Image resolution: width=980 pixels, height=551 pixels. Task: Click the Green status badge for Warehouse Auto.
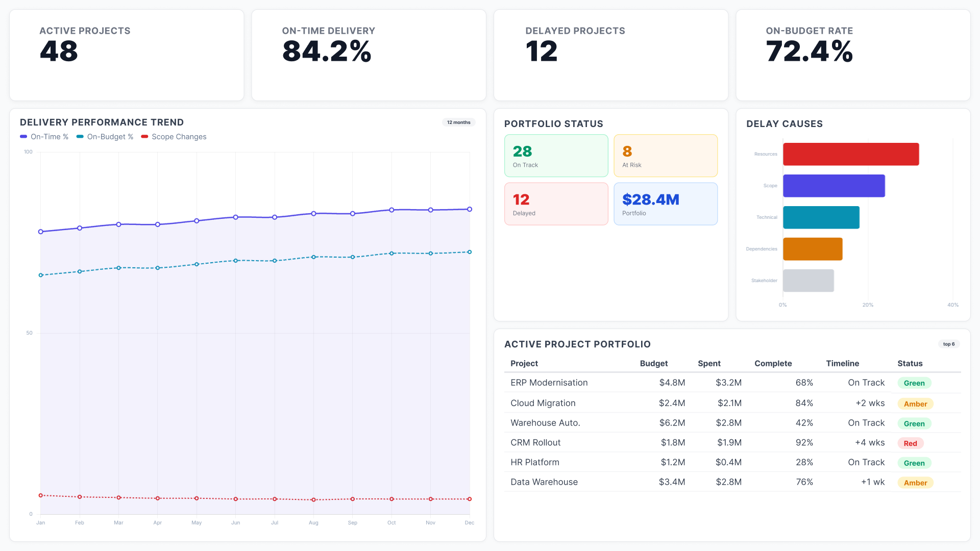pyautogui.click(x=914, y=423)
